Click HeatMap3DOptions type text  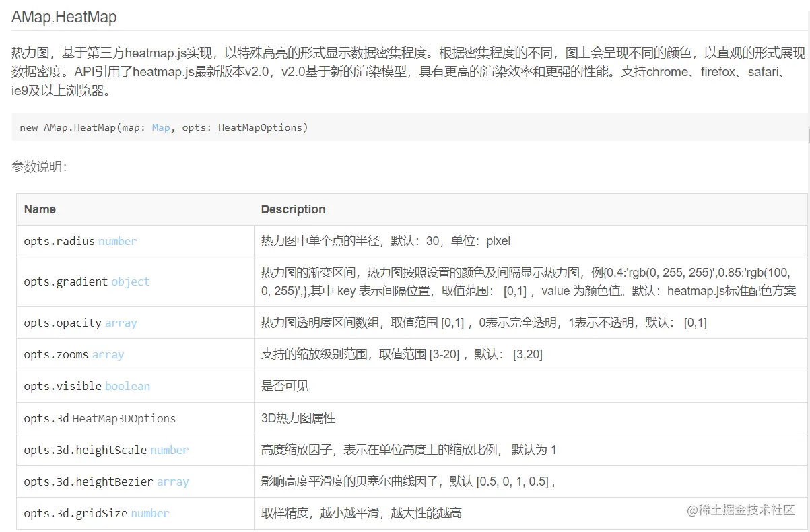(124, 418)
